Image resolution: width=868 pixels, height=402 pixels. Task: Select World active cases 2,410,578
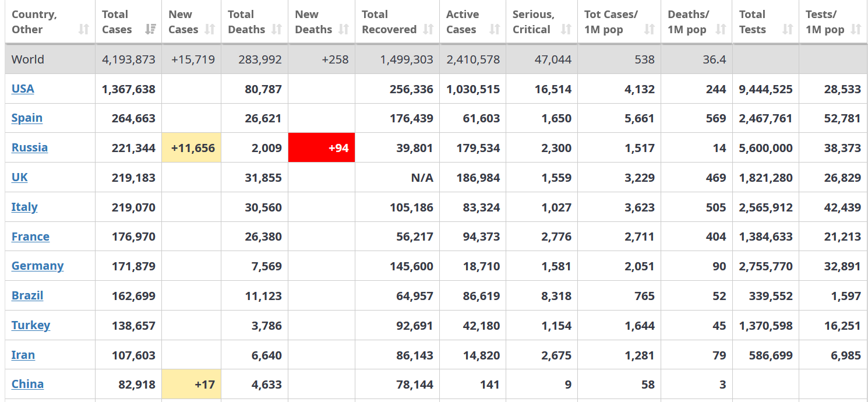(x=473, y=59)
